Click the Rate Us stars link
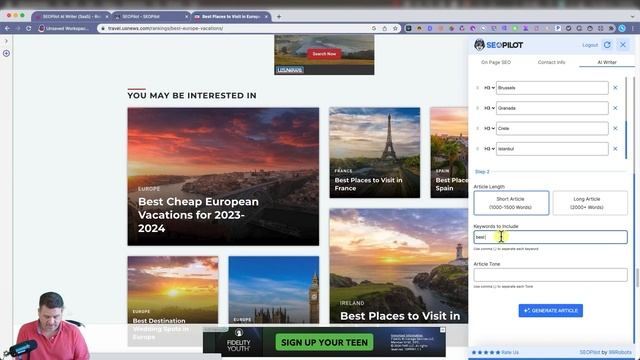This screenshot has height=360, width=640. tap(495, 352)
